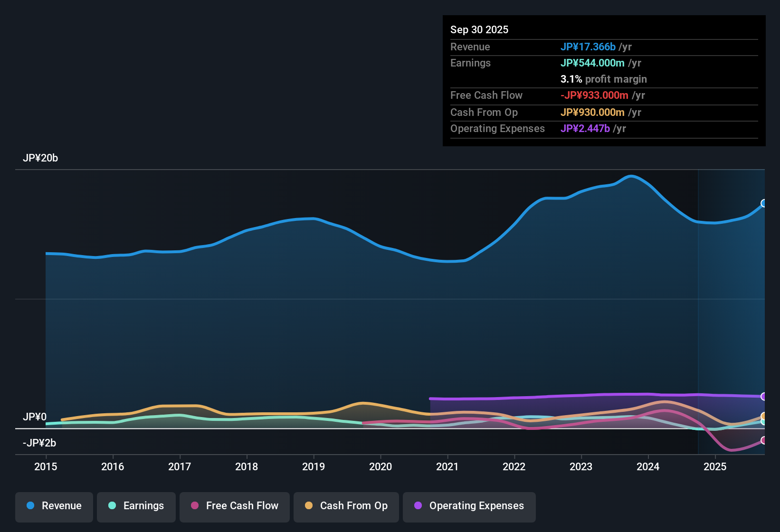Viewport: 780px width, 532px height.
Task: Click the teal Earnings legend dot
Action: (x=112, y=506)
